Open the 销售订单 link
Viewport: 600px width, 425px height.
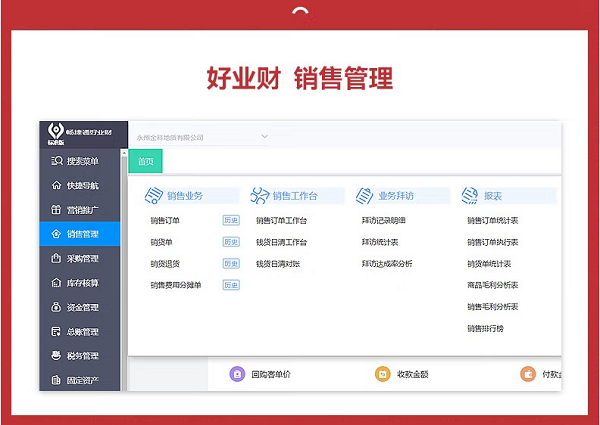pyautogui.click(x=165, y=220)
